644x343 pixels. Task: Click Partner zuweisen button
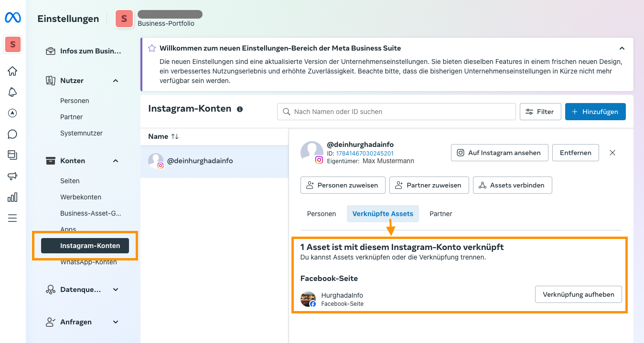click(429, 185)
